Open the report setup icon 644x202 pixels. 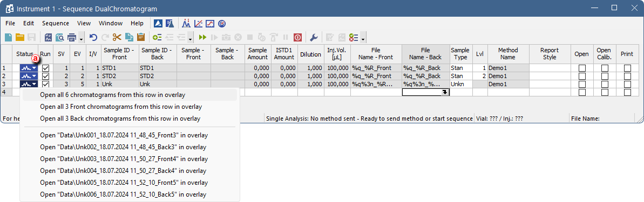click(48, 37)
